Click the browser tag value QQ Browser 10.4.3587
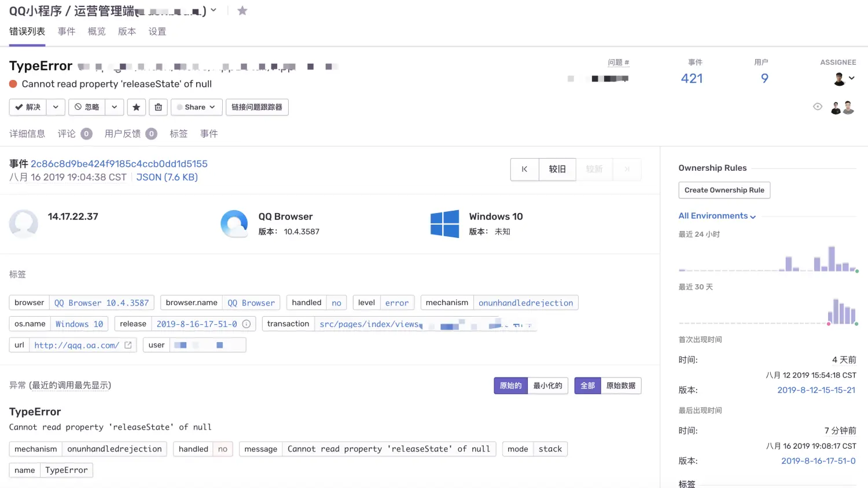 coord(102,303)
